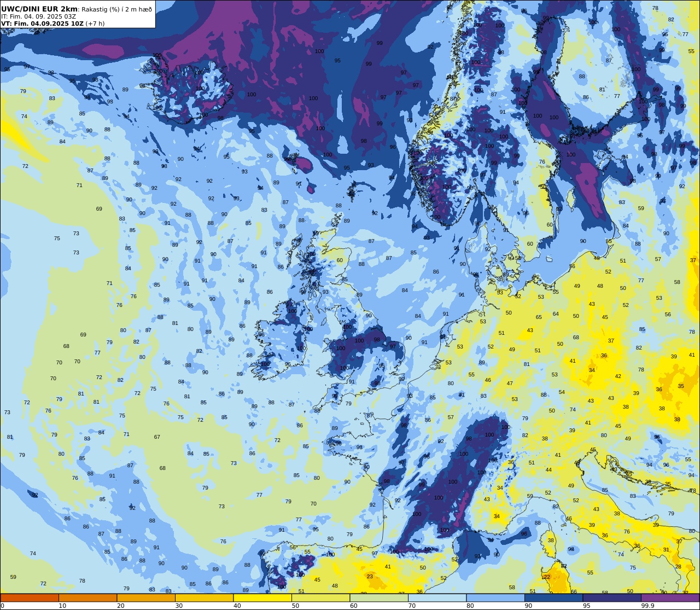Image resolution: width=700 pixels, height=610 pixels.
Task: Click the '50' tick label on the colorbar
Action: (x=296, y=606)
